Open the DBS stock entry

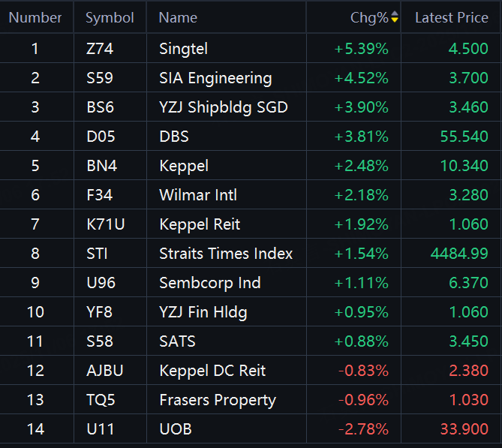click(174, 137)
